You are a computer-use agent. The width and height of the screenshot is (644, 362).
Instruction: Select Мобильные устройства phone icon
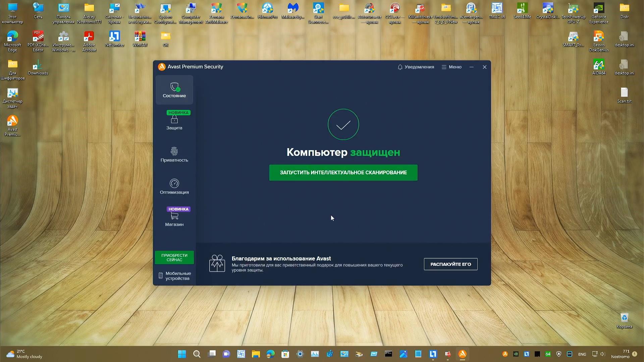[x=160, y=275]
